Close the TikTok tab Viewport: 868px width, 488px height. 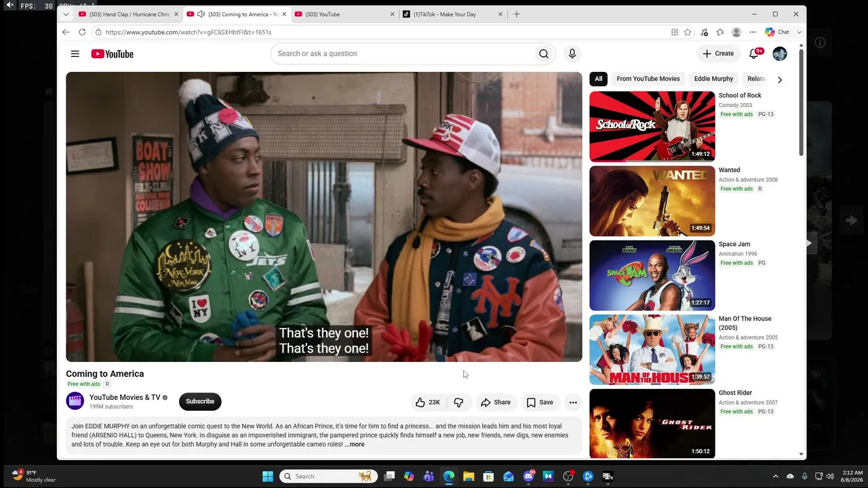click(x=500, y=14)
